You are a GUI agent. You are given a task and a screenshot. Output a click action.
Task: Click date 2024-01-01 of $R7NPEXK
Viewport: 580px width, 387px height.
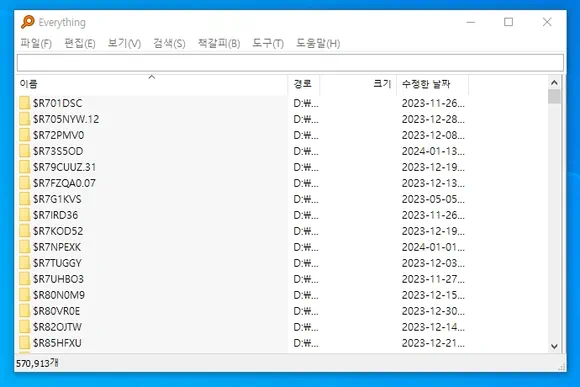click(433, 247)
